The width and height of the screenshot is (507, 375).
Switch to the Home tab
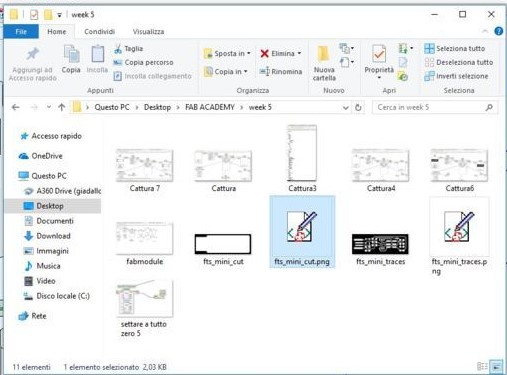[x=57, y=32]
